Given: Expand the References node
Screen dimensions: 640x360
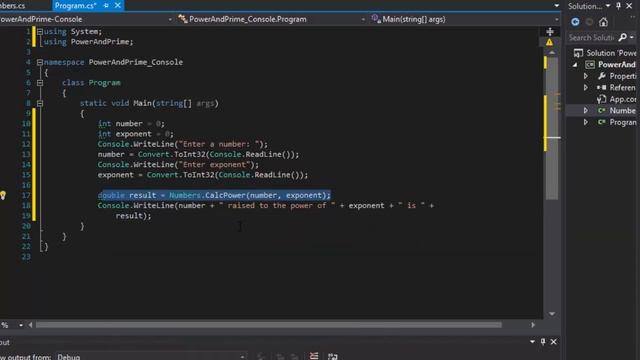Looking at the screenshot, I should click(586, 88).
